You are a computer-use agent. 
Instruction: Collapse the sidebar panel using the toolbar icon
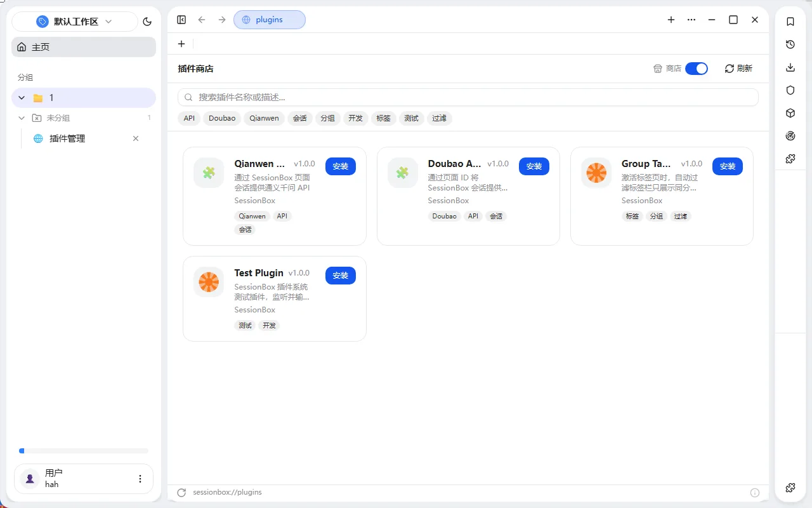(x=181, y=20)
